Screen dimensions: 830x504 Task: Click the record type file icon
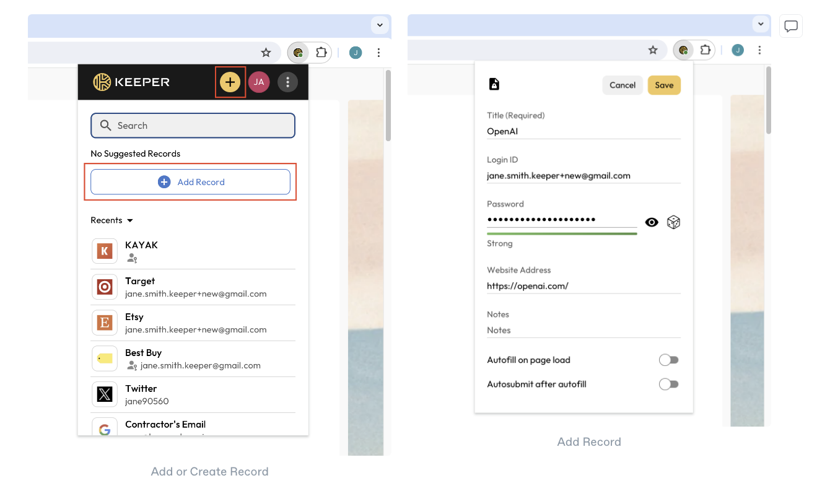[x=494, y=85]
